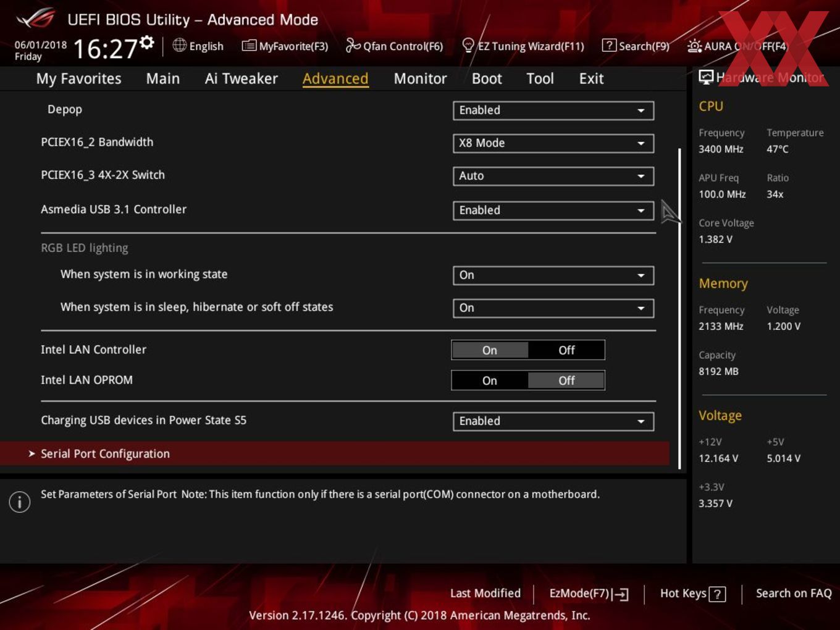This screenshot has height=630, width=840.
Task: Open MyFavorite(F3) list
Action: point(285,46)
